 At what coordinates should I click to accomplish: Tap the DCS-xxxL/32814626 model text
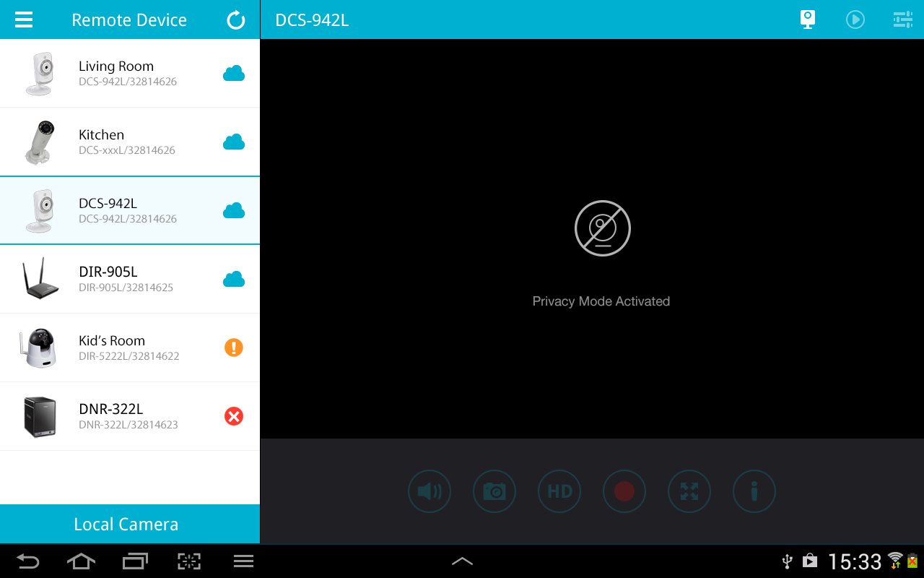(x=127, y=150)
